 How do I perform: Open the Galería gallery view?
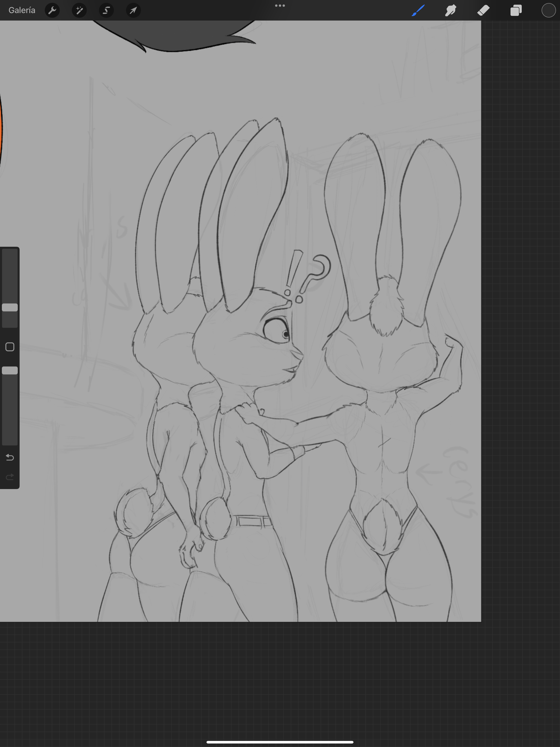[22, 11]
